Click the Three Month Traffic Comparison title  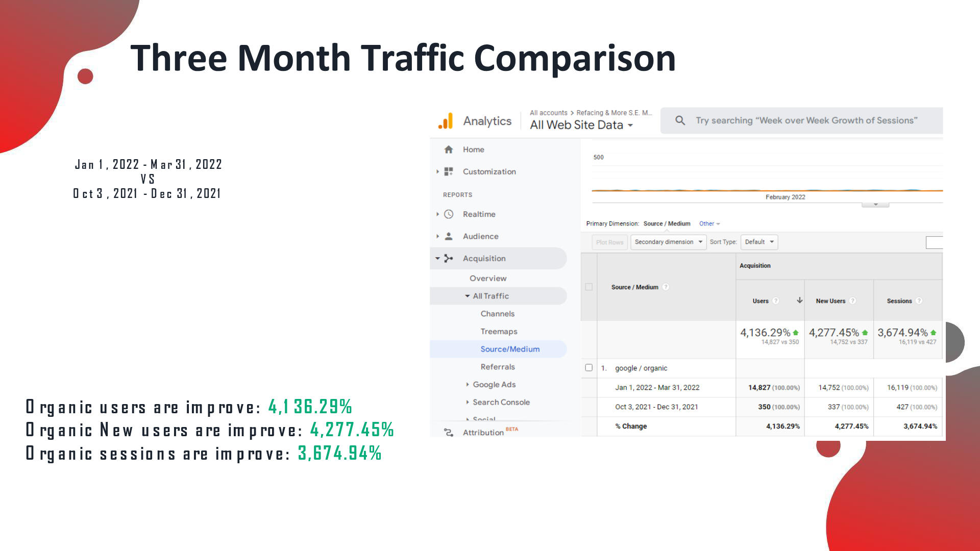pyautogui.click(x=403, y=58)
